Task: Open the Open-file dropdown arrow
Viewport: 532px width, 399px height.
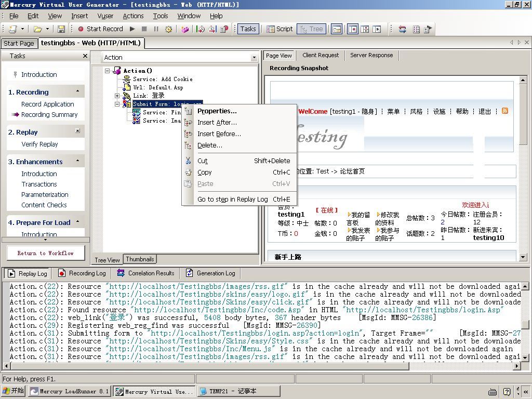Action: point(47,29)
